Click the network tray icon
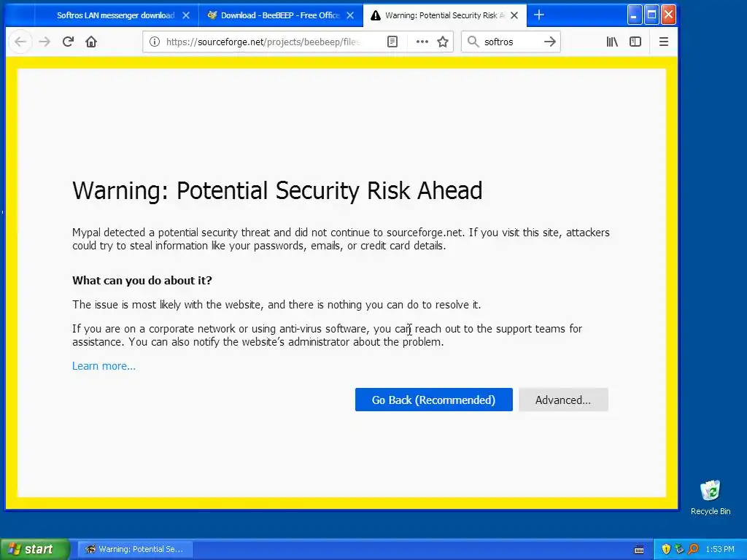The image size is (747, 560). point(679,549)
